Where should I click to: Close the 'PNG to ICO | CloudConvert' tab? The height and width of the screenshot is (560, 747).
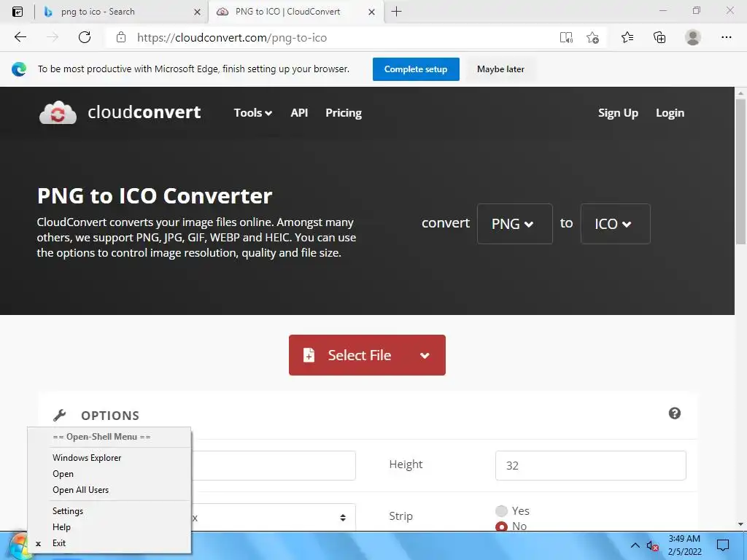coord(371,12)
